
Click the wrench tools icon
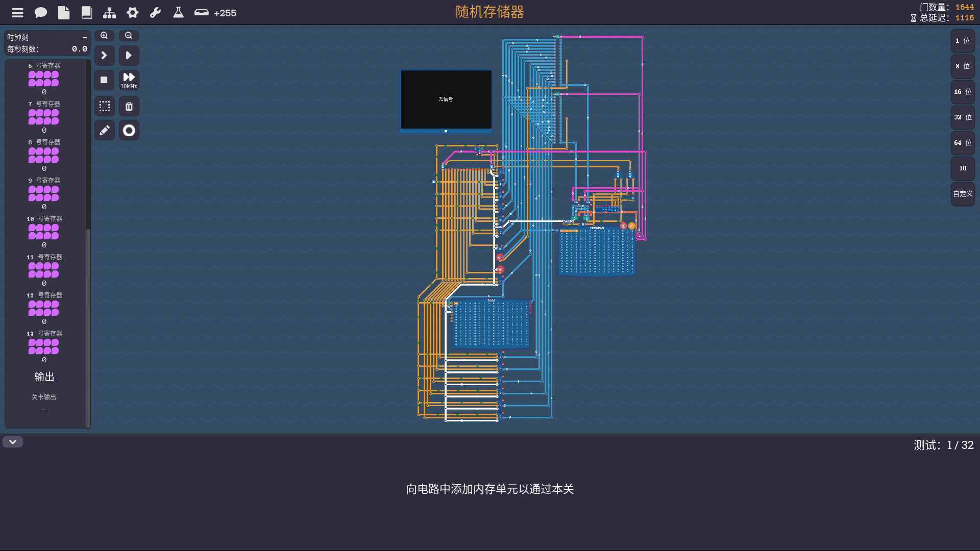tap(156, 13)
